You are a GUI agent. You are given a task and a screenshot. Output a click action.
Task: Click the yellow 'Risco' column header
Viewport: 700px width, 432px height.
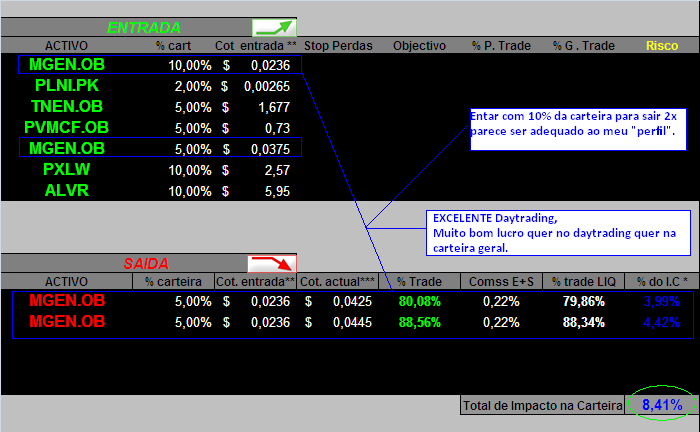click(662, 46)
